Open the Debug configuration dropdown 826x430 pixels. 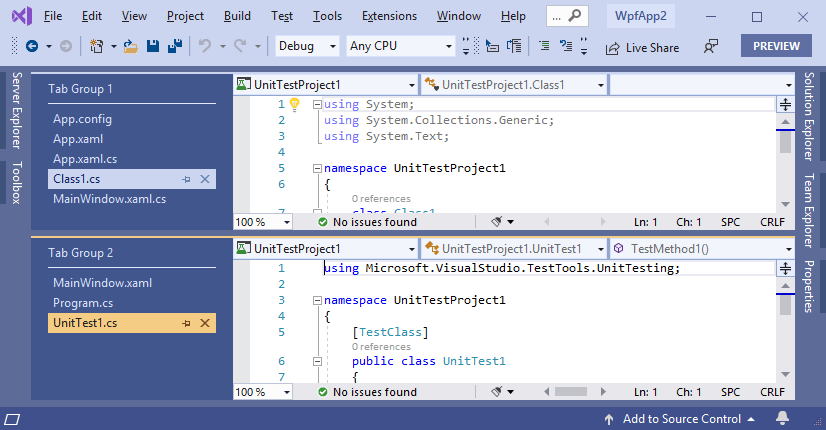[x=306, y=47]
